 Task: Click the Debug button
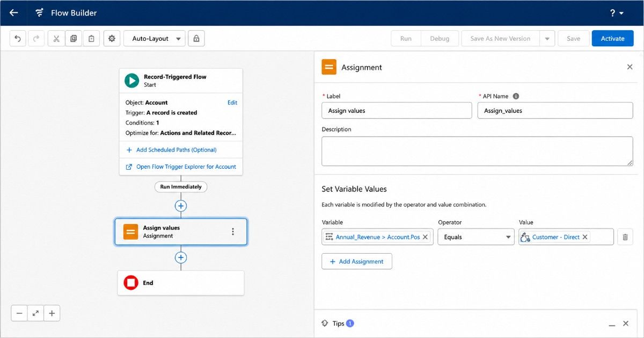point(440,39)
